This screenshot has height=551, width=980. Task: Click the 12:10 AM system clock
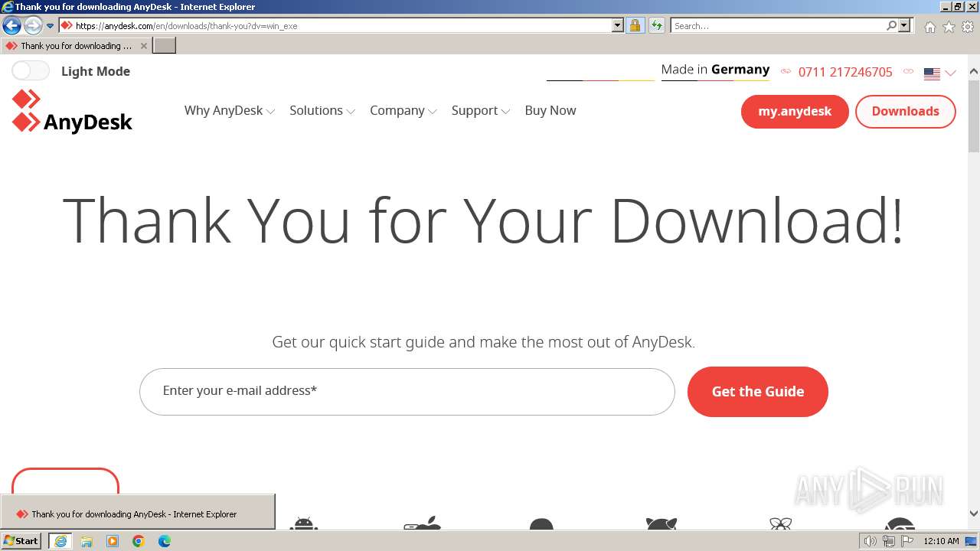coord(941,541)
